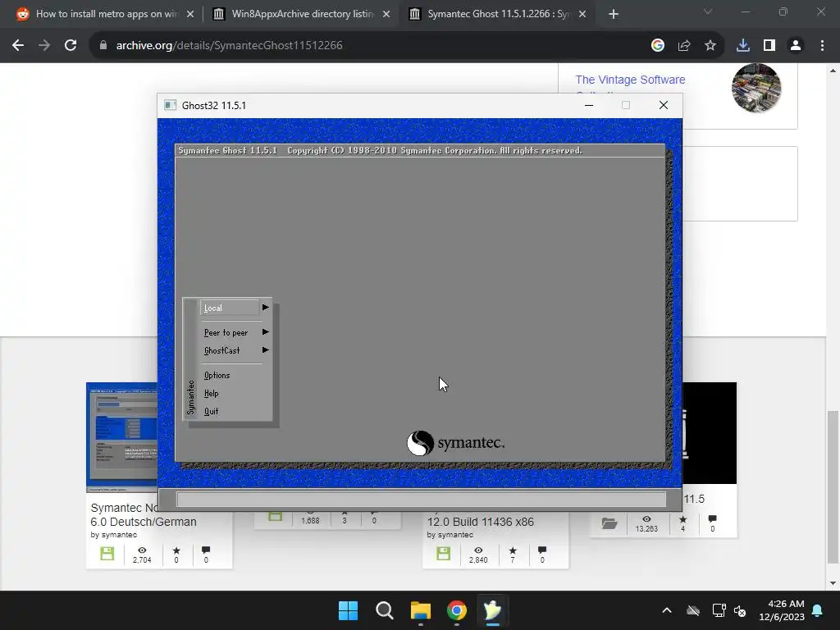Reload the archive.org page
840x630 pixels.
[71, 46]
